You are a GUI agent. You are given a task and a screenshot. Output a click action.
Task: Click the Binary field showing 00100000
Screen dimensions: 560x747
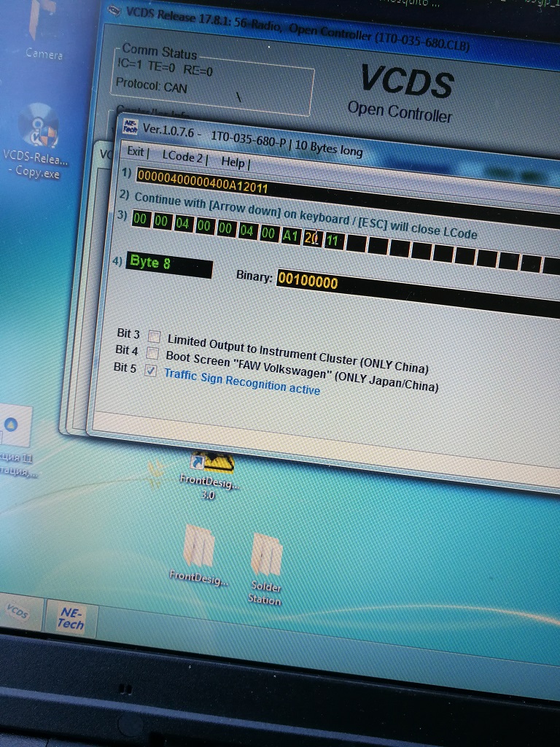click(x=308, y=281)
